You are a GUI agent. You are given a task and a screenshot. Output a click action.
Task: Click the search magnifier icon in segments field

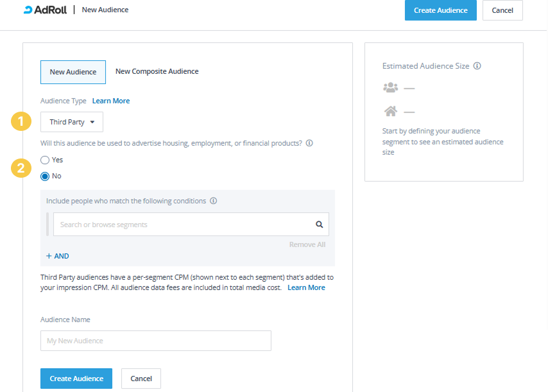point(319,225)
